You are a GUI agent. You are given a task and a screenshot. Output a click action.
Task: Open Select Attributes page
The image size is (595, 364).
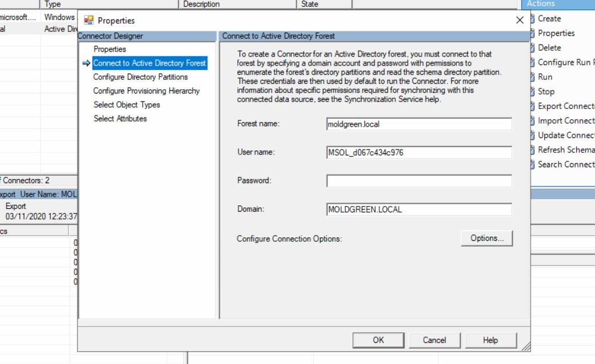(x=120, y=119)
